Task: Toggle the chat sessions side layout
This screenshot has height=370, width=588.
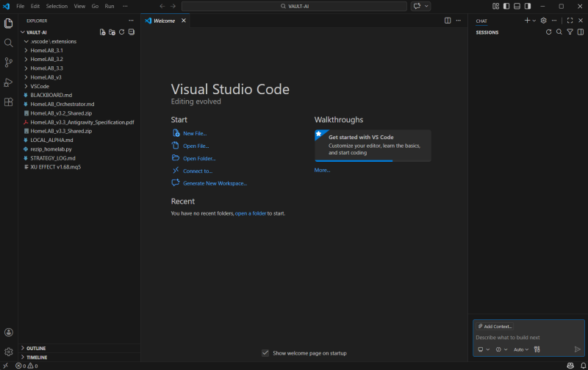Action: 581,32
